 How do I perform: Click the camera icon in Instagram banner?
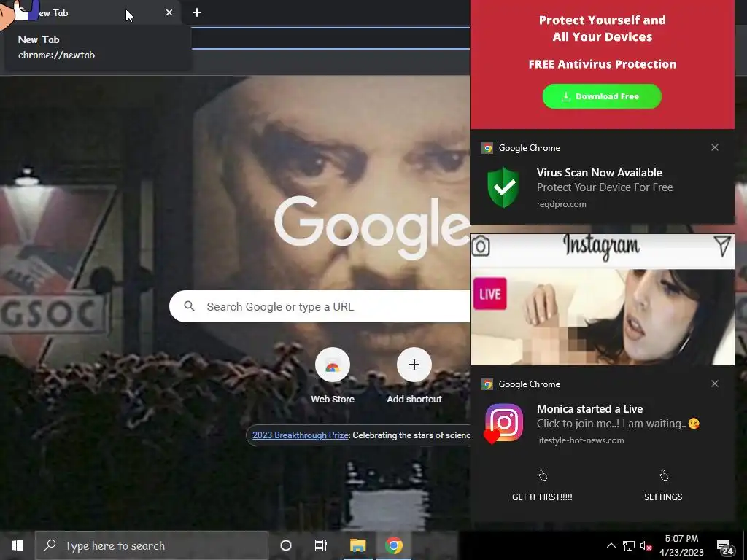(x=481, y=246)
